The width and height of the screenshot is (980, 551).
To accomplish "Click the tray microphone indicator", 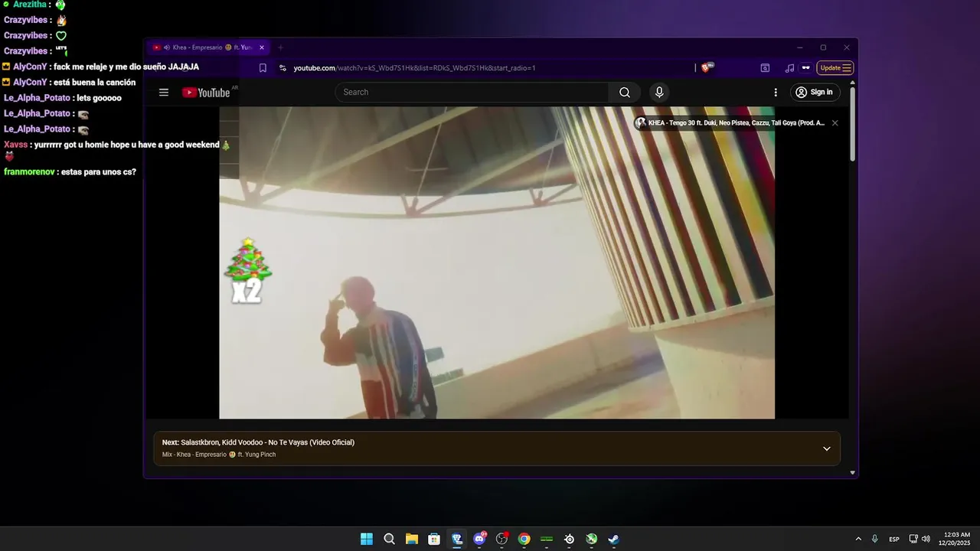I will point(874,539).
